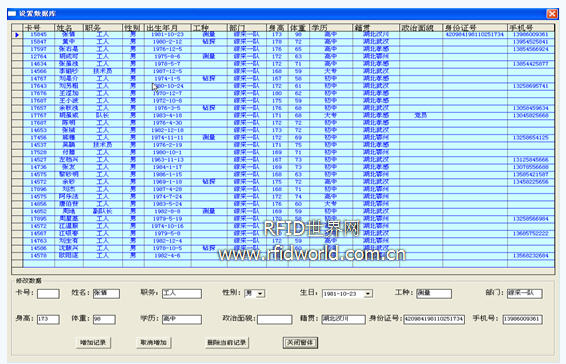Viewport: 566px width, 364px height.
Task: Select birth date cell 1974-11-11
Action: pos(167,138)
